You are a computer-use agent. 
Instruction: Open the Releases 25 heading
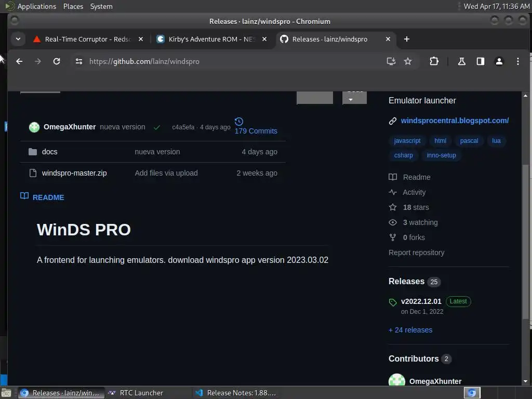click(x=414, y=282)
